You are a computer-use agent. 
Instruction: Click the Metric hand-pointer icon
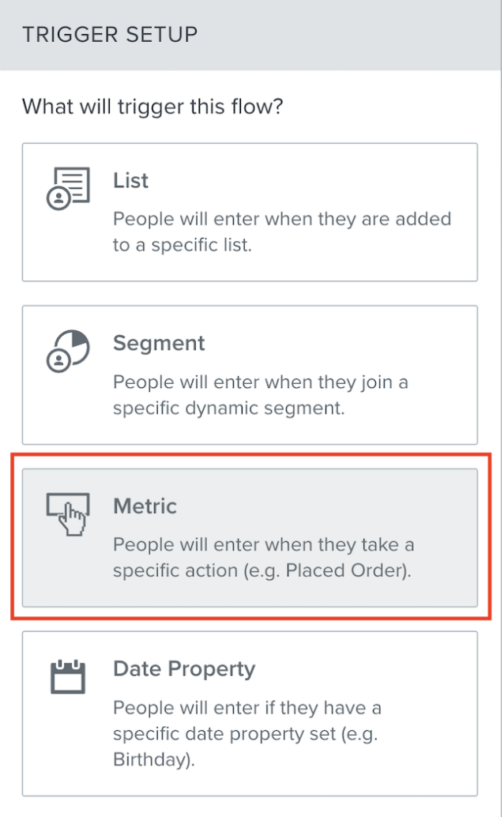pos(68,514)
